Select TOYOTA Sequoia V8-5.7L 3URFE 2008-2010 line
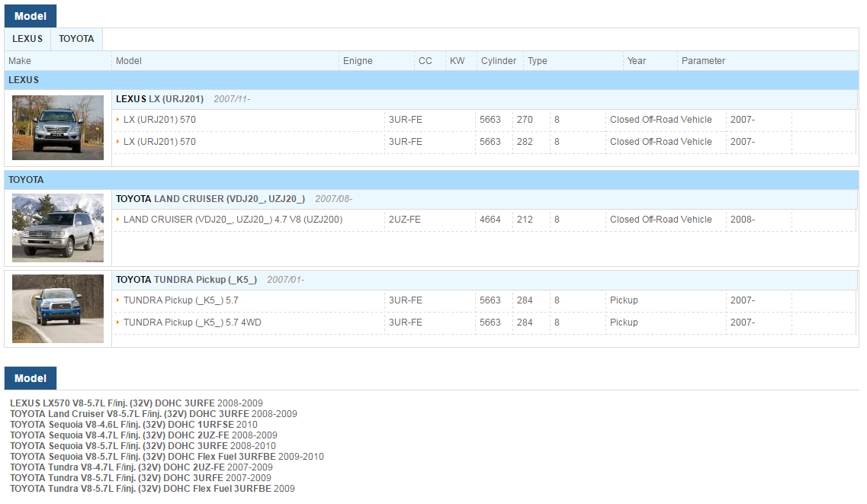Viewport: 867px width, 504px height. coord(143,446)
